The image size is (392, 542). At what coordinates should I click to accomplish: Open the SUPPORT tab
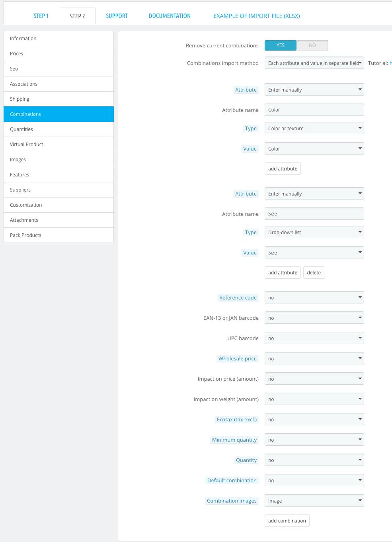(x=117, y=16)
